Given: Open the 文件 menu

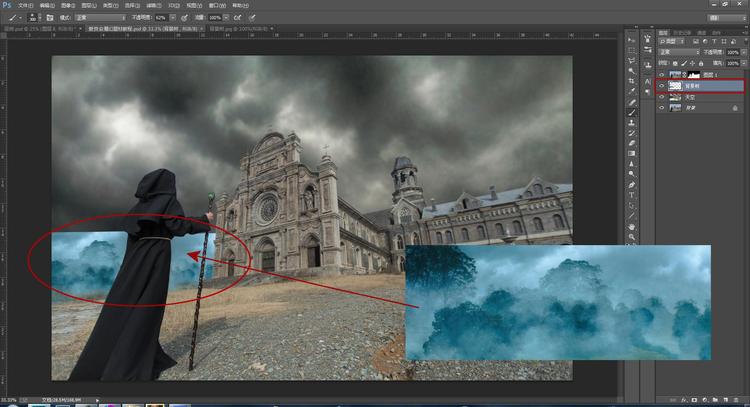Looking at the screenshot, I should pyautogui.click(x=25, y=6).
